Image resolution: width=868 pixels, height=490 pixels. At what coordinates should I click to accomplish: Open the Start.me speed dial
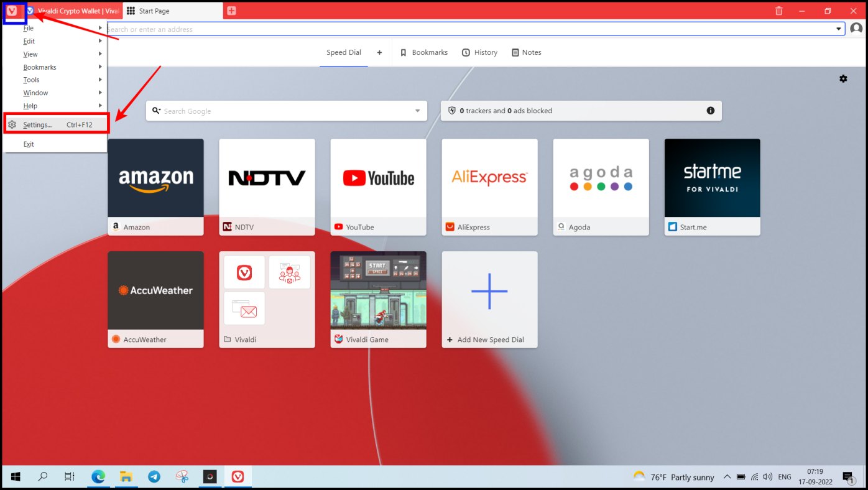(x=712, y=187)
